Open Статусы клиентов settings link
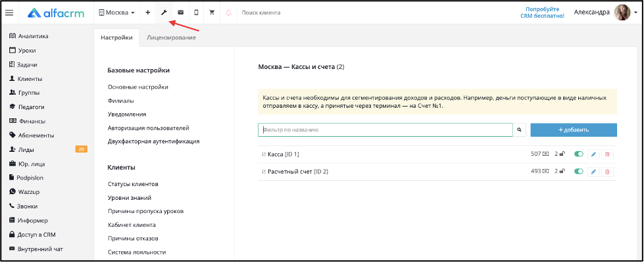This screenshot has width=644, height=263. click(133, 184)
